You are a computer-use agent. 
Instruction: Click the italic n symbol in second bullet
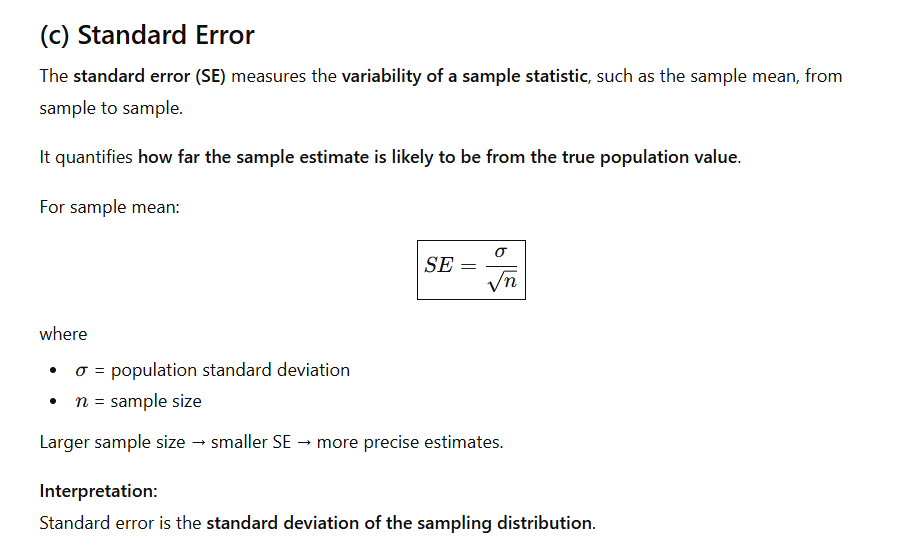coord(82,402)
